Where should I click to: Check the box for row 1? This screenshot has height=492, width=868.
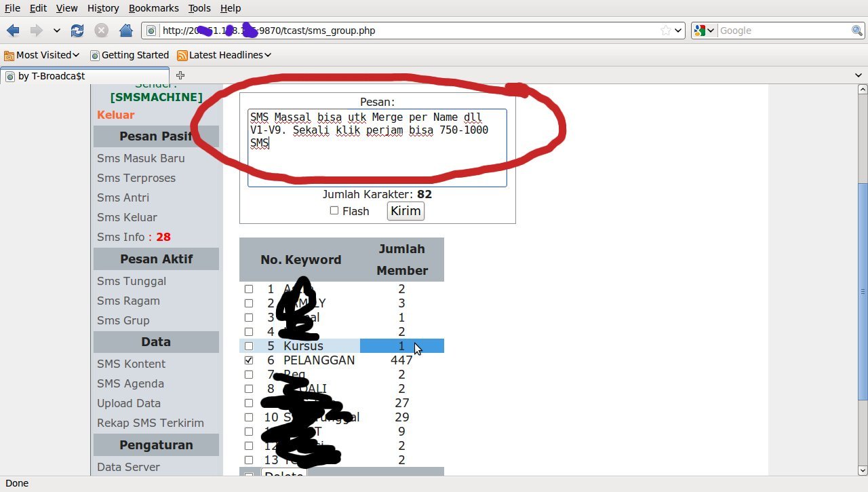pyautogui.click(x=249, y=289)
